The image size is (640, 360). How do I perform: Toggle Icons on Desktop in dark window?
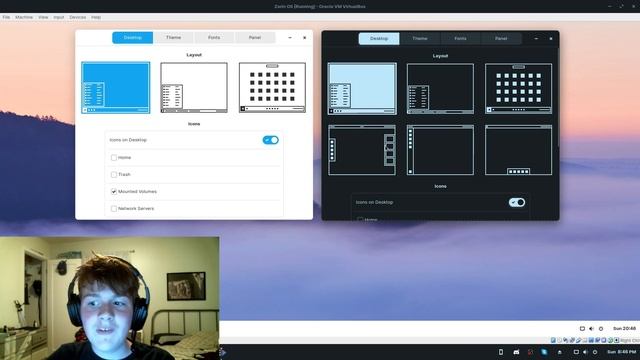pos(517,202)
